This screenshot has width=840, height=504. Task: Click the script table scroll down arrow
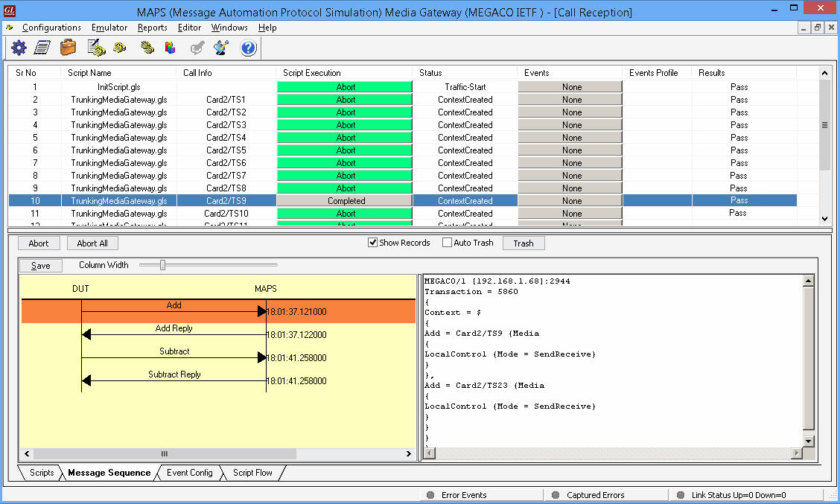click(824, 219)
